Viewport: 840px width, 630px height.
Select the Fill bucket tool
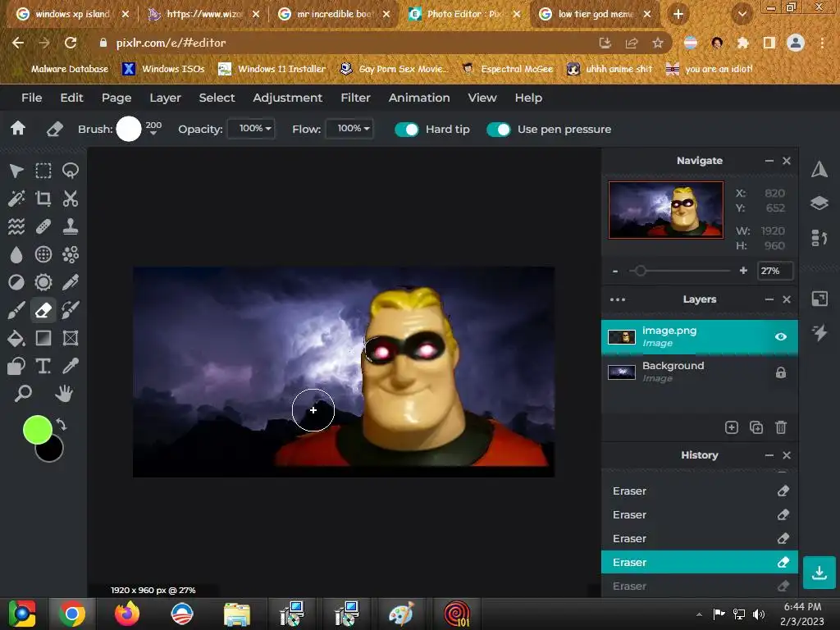pos(16,338)
